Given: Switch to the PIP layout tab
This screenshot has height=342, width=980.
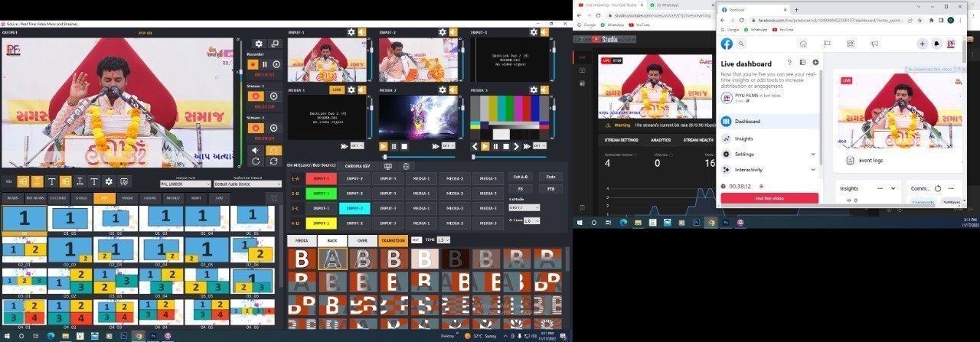Looking at the screenshot, I should (x=105, y=198).
